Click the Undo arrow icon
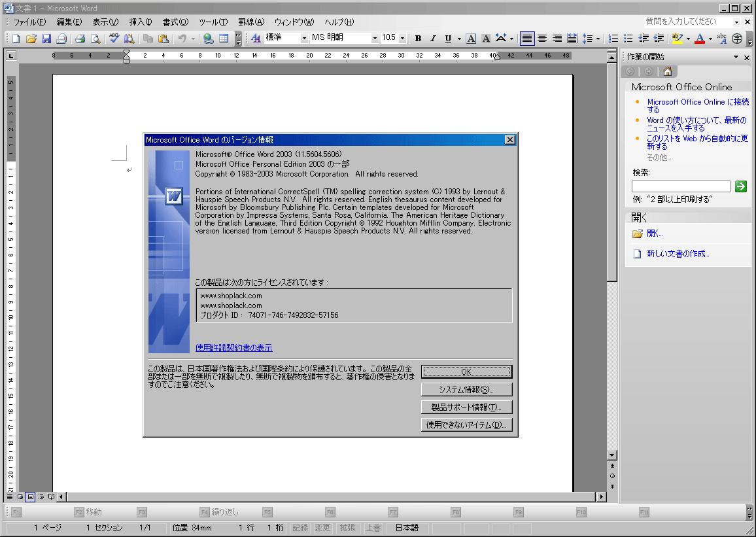Screen dimensions: 756x537 click(182, 39)
